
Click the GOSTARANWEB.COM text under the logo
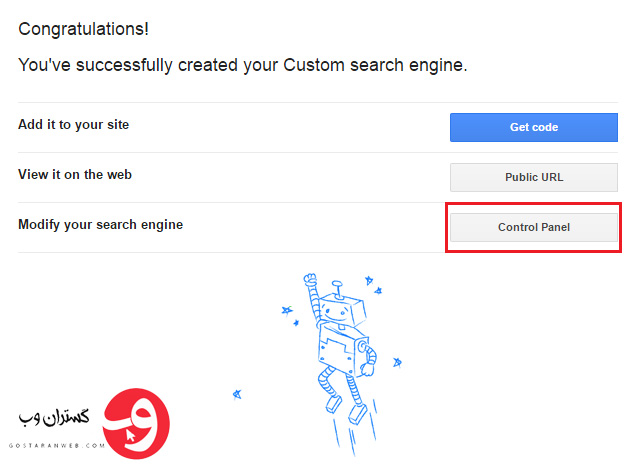(57, 446)
